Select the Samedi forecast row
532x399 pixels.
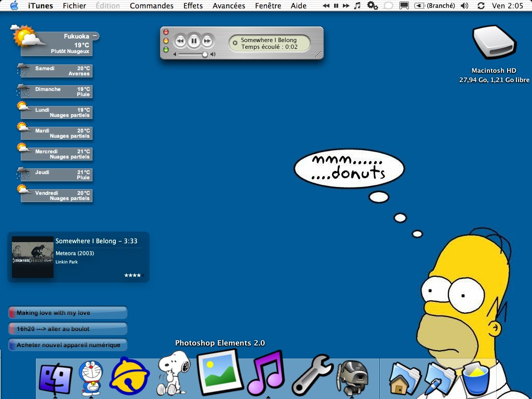click(55, 71)
